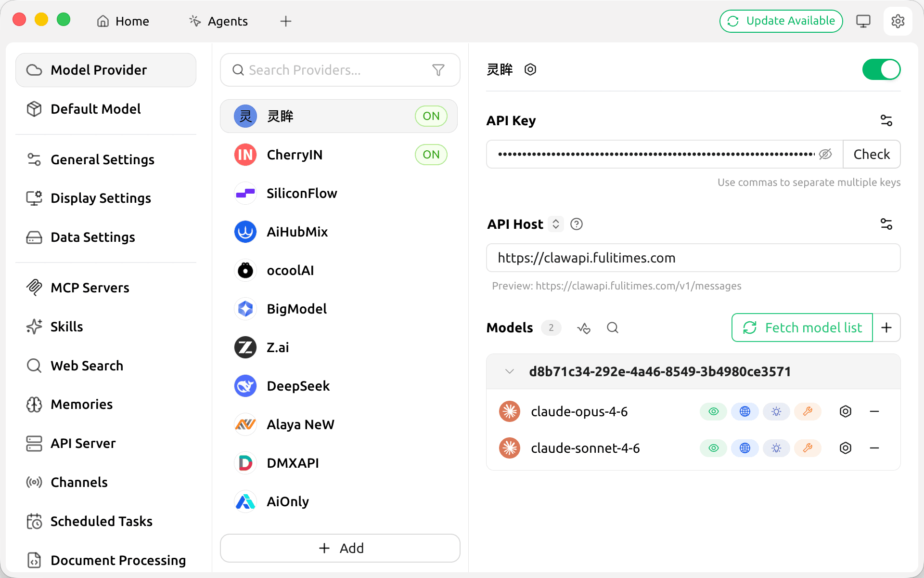Click the monitor display icon in title bar
Image resolution: width=924 pixels, height=578 pixels.
click(x=863, y=21)
